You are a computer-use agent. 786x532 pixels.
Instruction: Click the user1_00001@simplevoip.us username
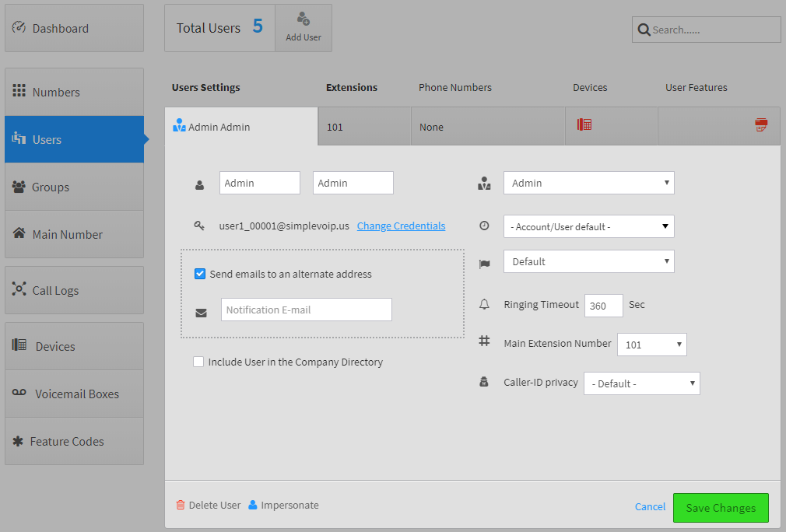(284, 226)
